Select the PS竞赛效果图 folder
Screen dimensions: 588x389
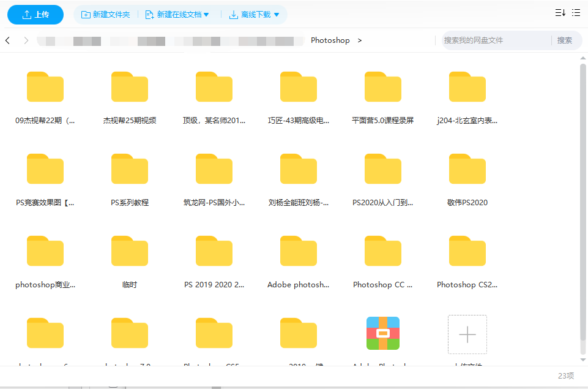45,180
